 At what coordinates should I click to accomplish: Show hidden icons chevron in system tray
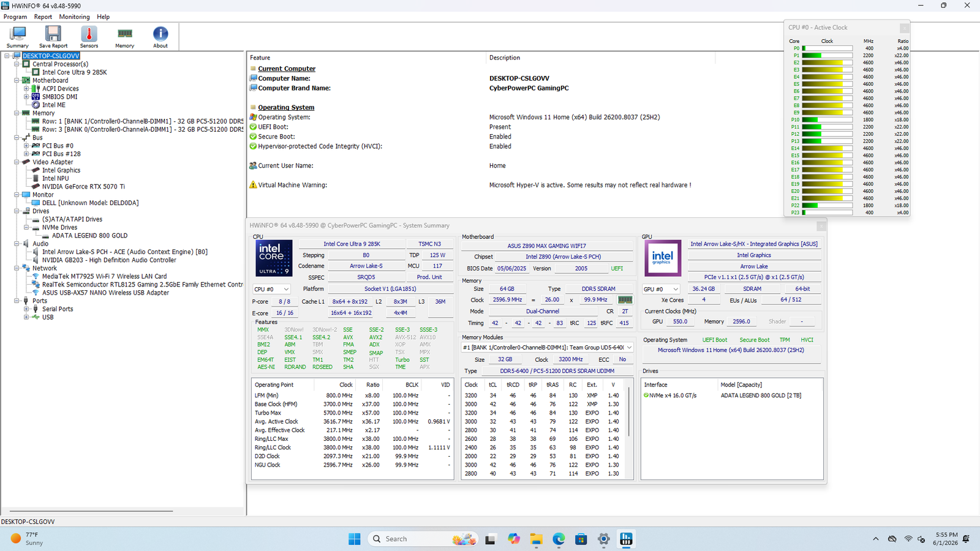coord(876,539)
